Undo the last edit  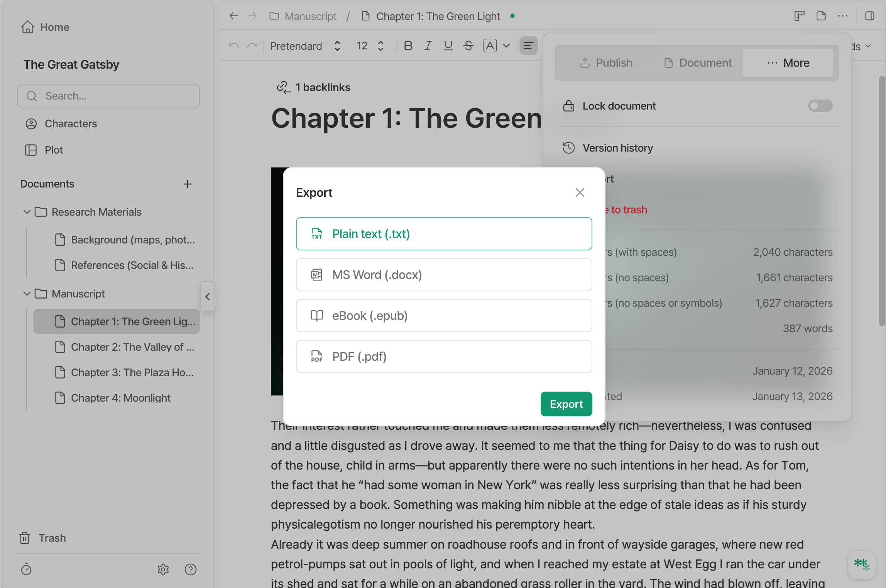pyautogui.click(x=234, y=46)
